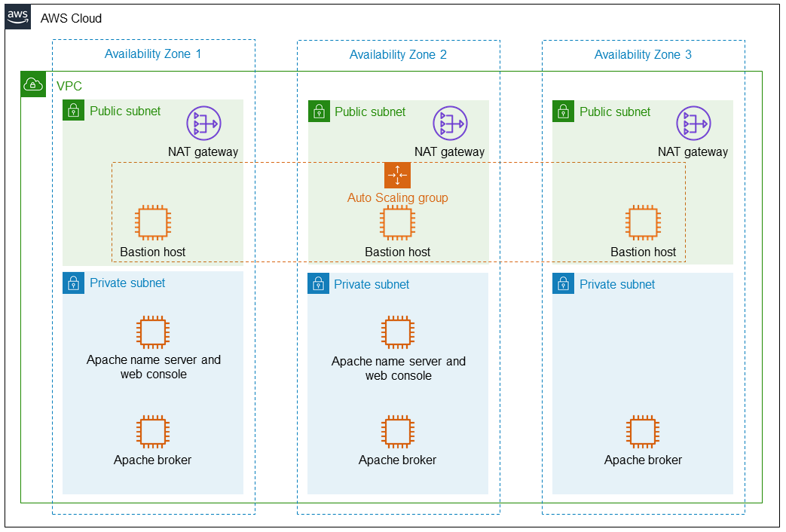786x532 pixels.
Task: Select Bastion host chip icon in Zone 2
Action: (397, 222)
